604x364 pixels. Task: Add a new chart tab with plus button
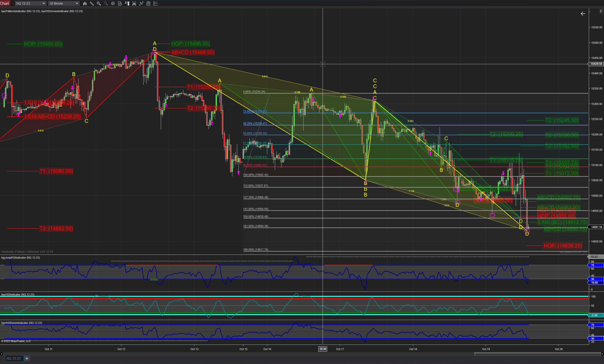click(27, 358)
